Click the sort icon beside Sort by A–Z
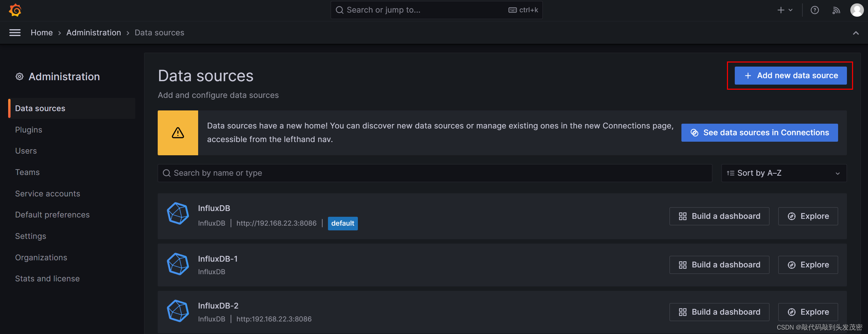The width and height of the screenshot is (868, 334). tap(730, 173)
